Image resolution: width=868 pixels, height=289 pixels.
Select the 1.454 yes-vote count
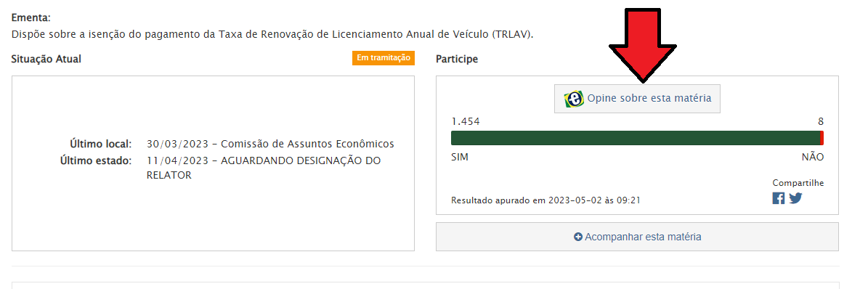(465, 122)
